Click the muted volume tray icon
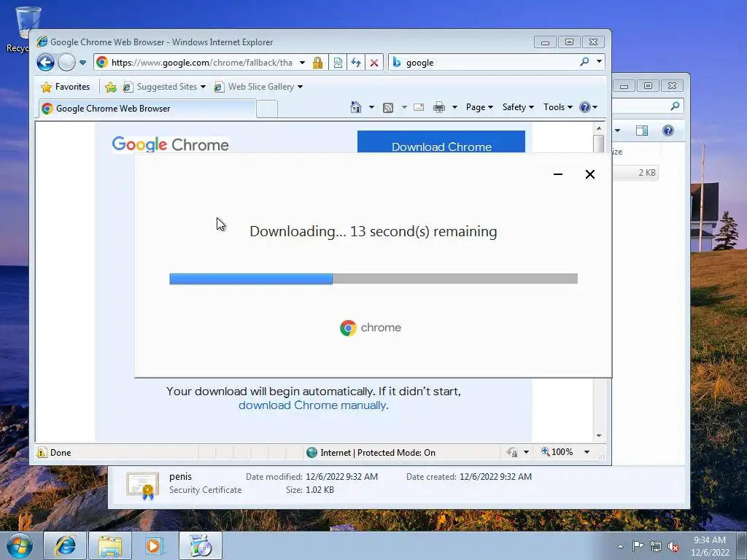Screen dimensions: 747x560 coord(673,546)
